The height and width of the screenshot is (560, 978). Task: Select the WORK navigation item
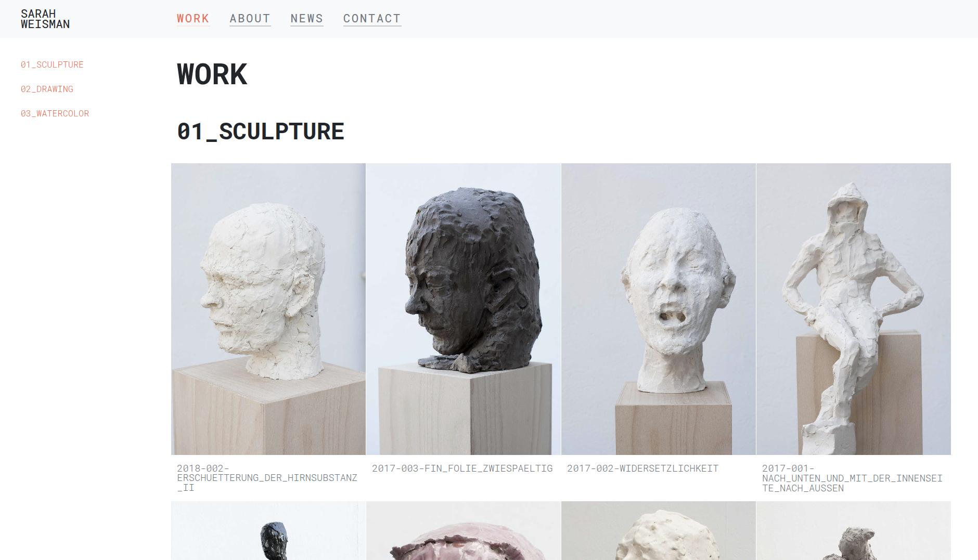coord(193,19)
